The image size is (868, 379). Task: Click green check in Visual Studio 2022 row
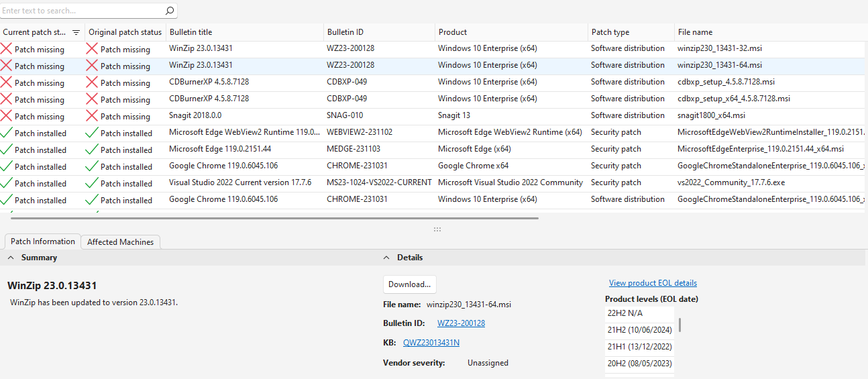pyautogui.click(x=7, y=182)
